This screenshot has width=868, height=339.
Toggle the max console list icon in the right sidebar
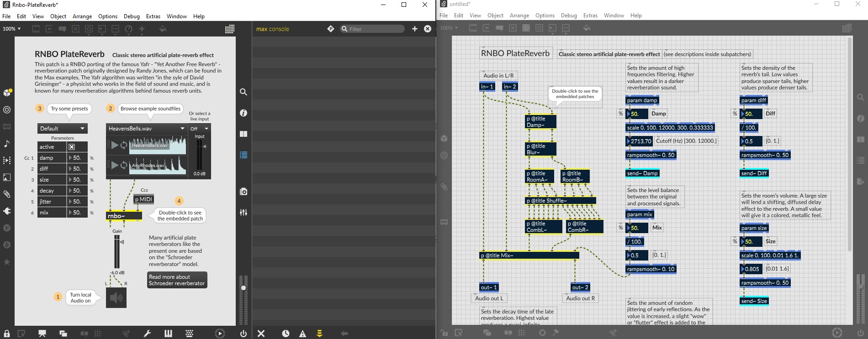point(243,155)
